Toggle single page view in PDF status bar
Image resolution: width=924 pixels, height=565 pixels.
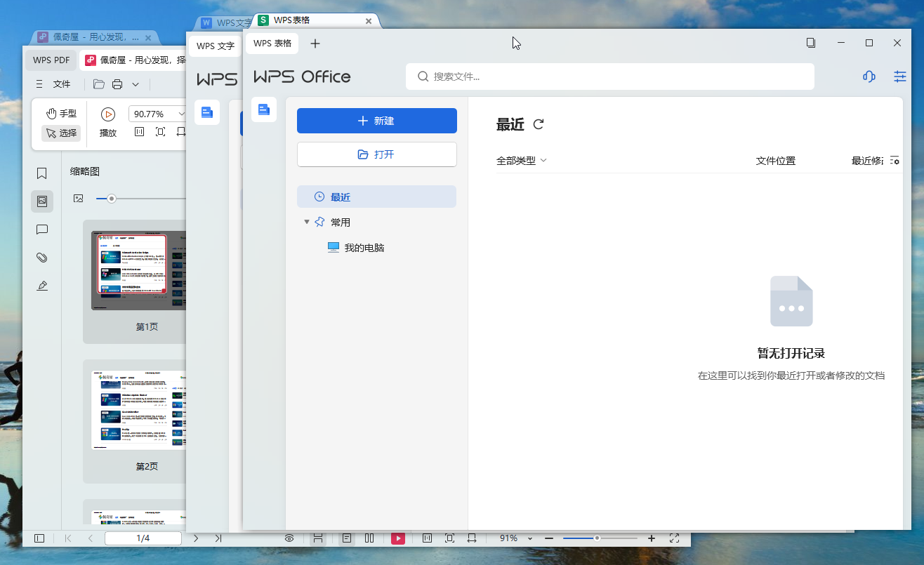(x=347, y=538)
